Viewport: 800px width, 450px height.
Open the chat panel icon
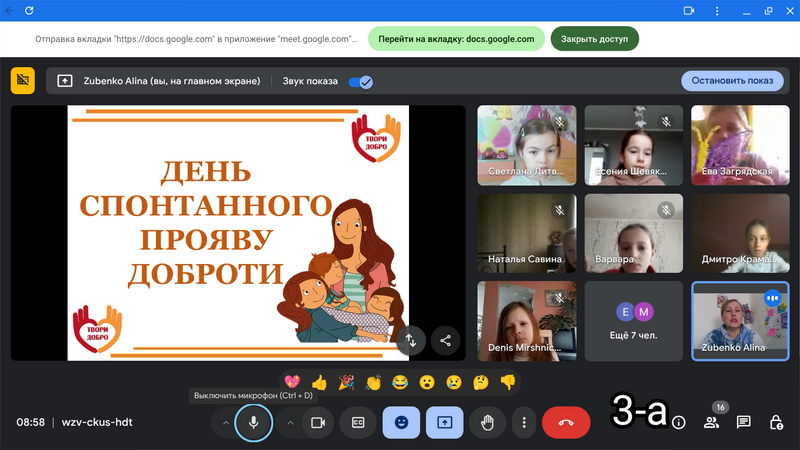(x=743, y=423)
